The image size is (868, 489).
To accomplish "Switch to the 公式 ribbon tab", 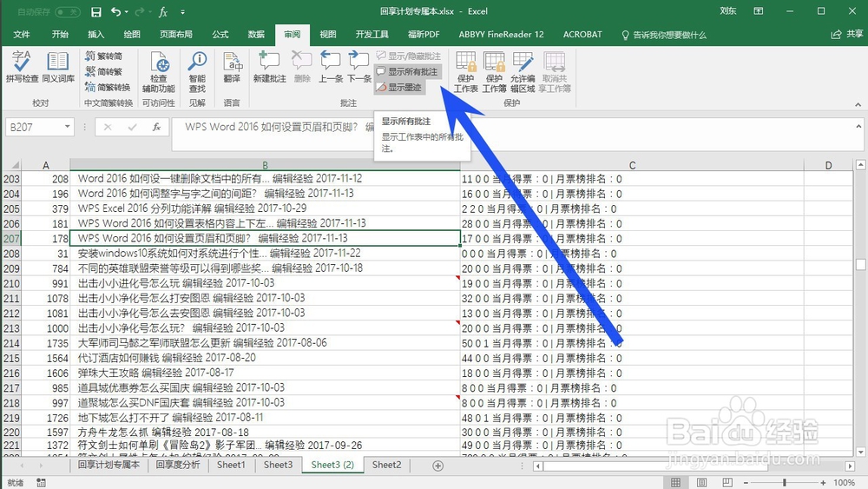I will tap(220, 35).
